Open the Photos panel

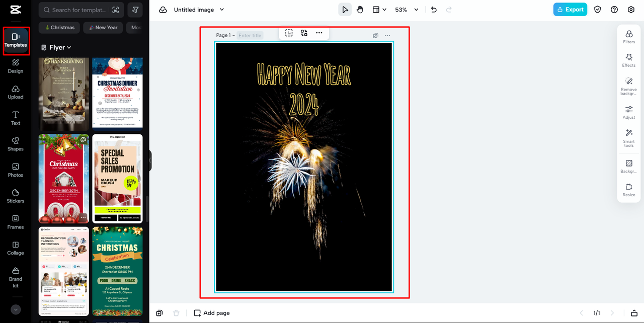[16, 170]
